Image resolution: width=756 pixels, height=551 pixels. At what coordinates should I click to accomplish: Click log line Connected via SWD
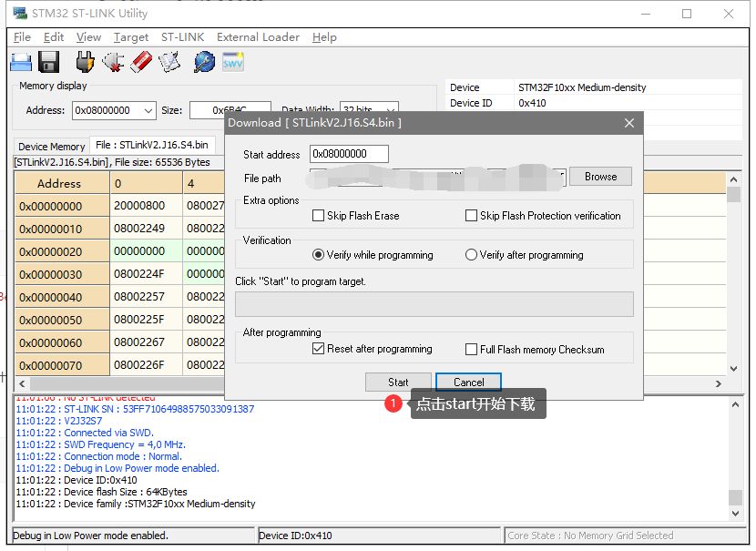coord(85,433)
